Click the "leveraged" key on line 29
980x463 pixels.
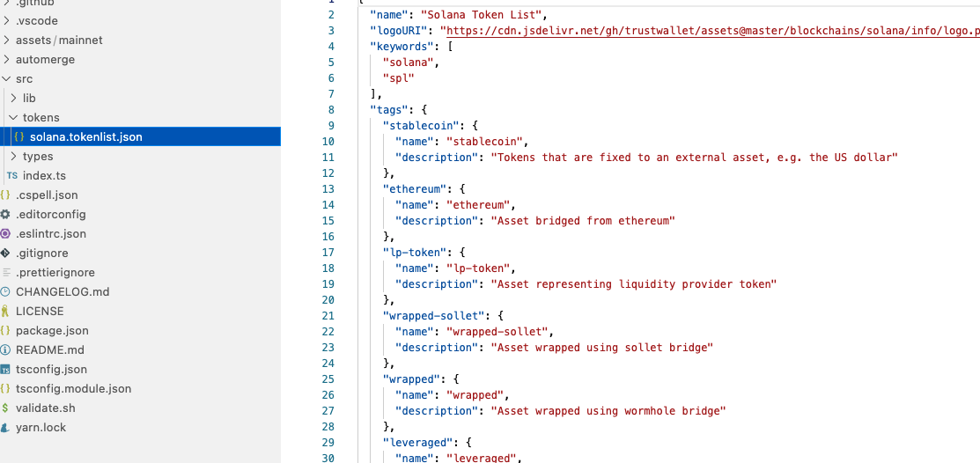(417, 443)
